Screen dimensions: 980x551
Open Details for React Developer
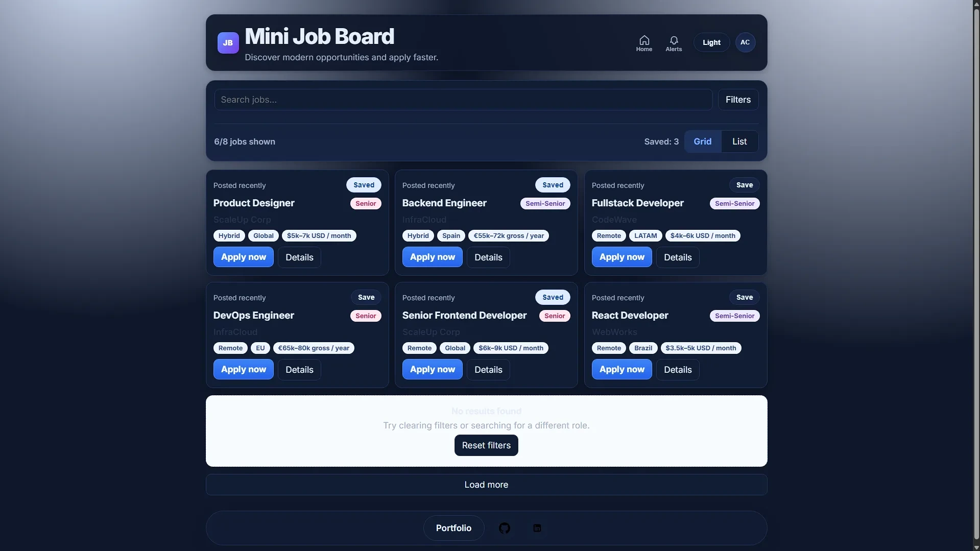pos(678,370)
